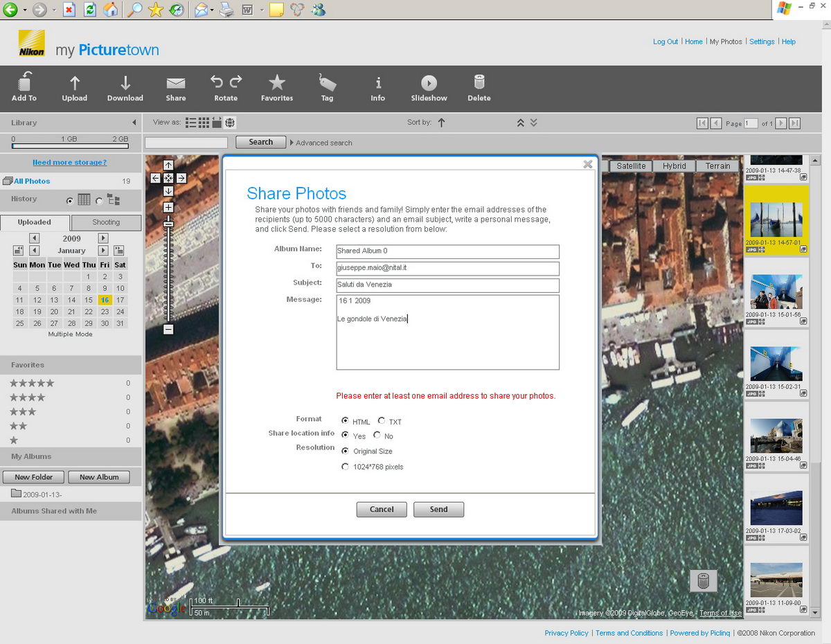Open the Share envelope icon
The width and height of the screenshot is (831, 644).
(176, 83)
